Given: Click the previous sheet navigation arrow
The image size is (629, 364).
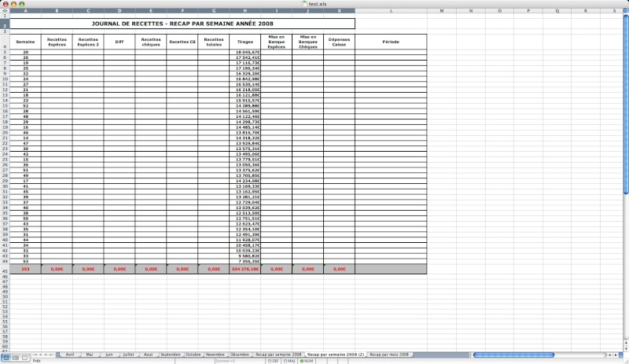Looking at the screenshot, I should [40, 355].
